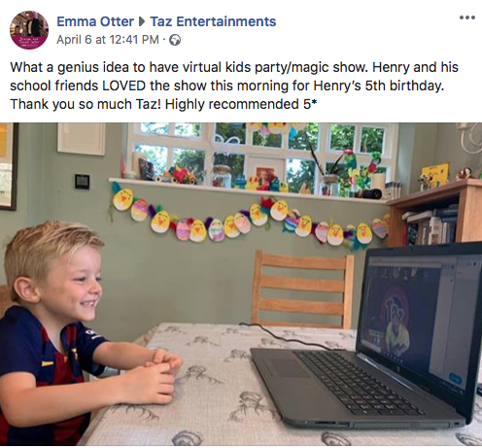Open the Taz Entertainments page link

(x=213, y=21)
